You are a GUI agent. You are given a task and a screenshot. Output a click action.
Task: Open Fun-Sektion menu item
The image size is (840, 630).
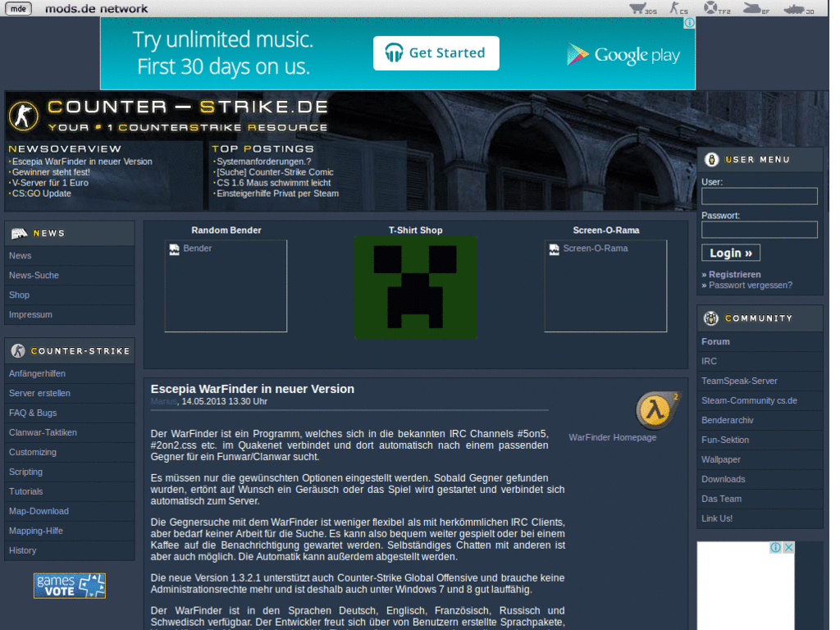[760, 440]
